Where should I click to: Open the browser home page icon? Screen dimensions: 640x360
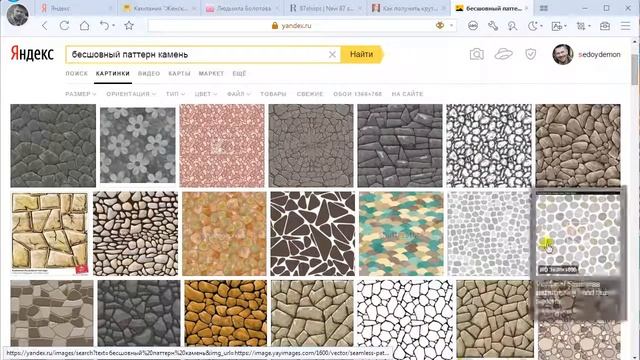click(x=84, y=26)
